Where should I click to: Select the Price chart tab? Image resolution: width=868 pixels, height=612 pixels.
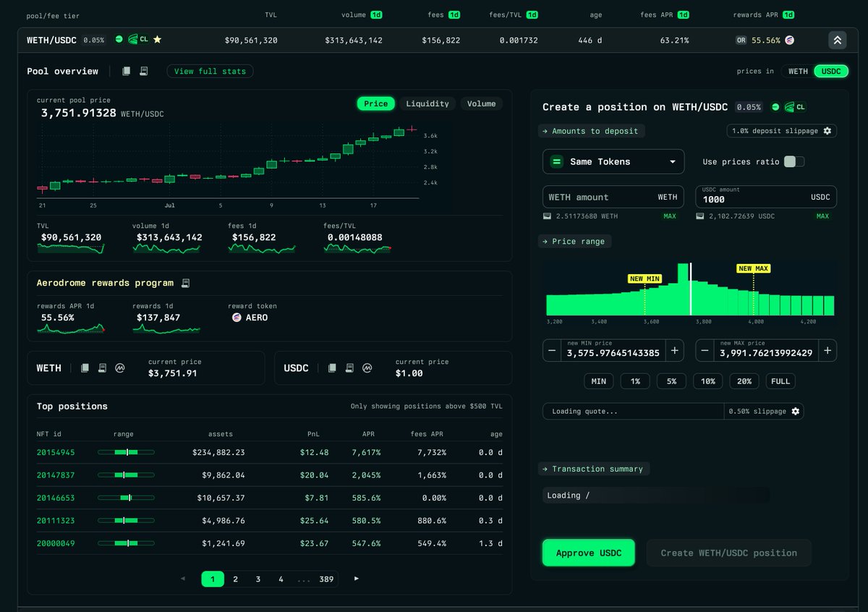pos(375,103)
